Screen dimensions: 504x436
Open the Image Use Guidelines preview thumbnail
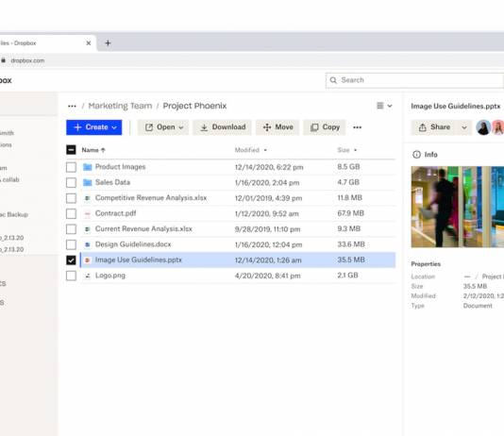coord(458,207)
